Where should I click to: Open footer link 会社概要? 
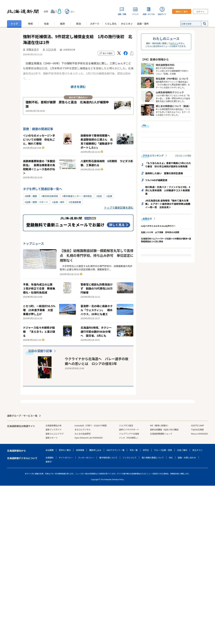click(50, 450)
